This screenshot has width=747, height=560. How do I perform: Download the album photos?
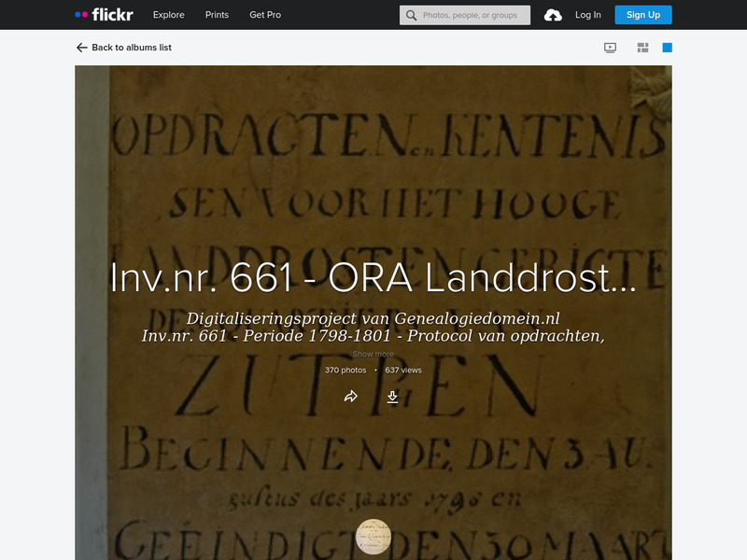click(393, 396)
